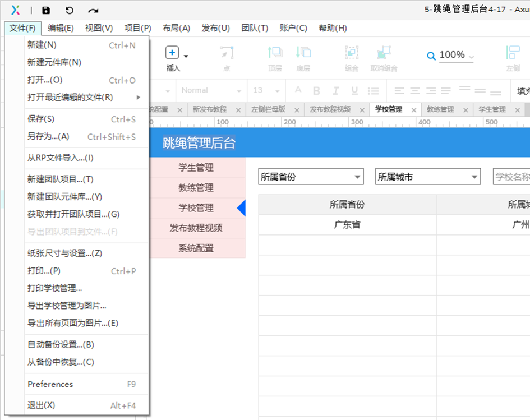Open the 视图(V) menu
Screen dimensions: 530x420
(99, 28)
